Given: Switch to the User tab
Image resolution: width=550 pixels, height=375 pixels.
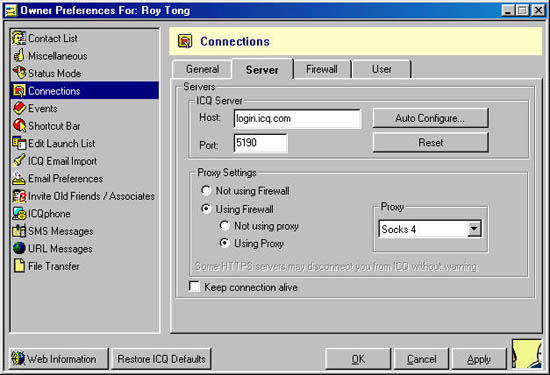Looking at the screenshot, I should pyautogui.click(x=382, y=69).
